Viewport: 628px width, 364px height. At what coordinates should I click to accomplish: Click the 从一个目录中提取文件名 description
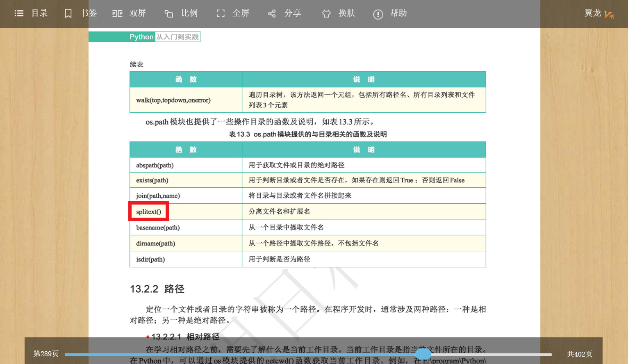coord(286,227)
